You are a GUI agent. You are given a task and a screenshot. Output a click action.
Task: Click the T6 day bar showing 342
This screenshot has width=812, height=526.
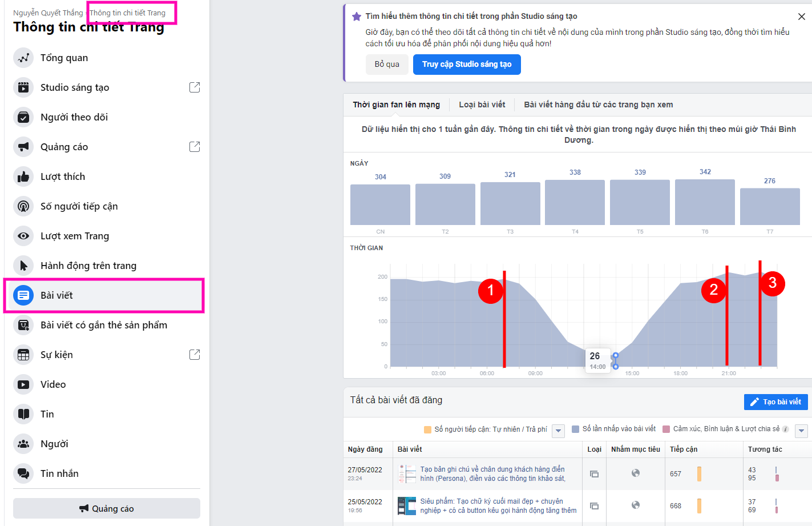(x=705, y=202)
